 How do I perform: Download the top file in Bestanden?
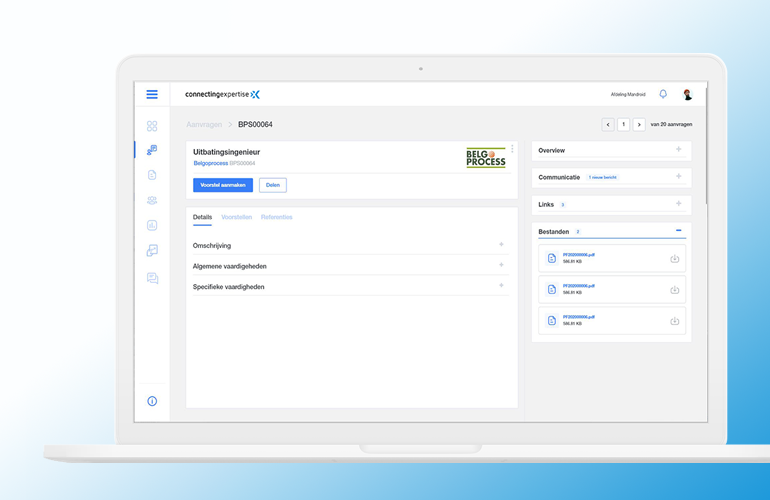(675, 259)
